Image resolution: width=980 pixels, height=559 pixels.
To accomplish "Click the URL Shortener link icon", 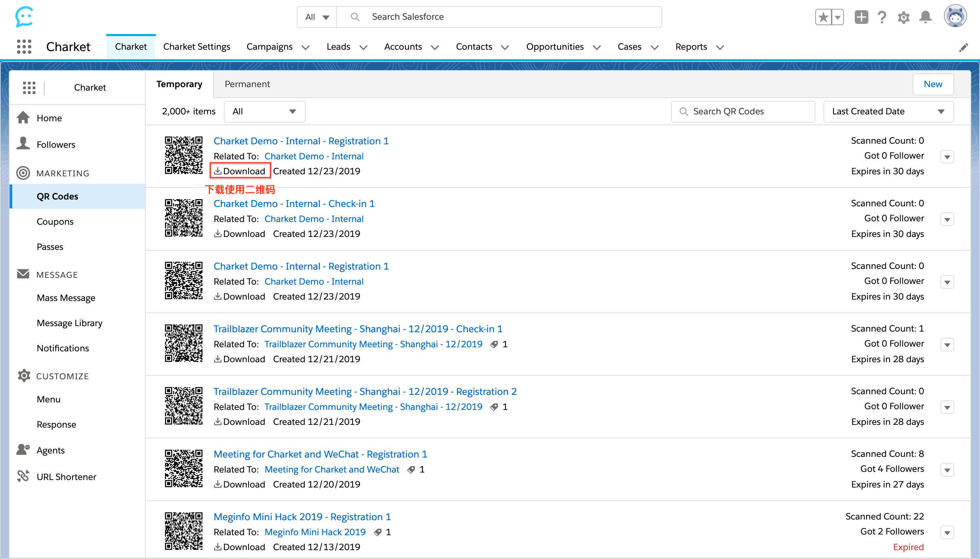I will [23, 476].
